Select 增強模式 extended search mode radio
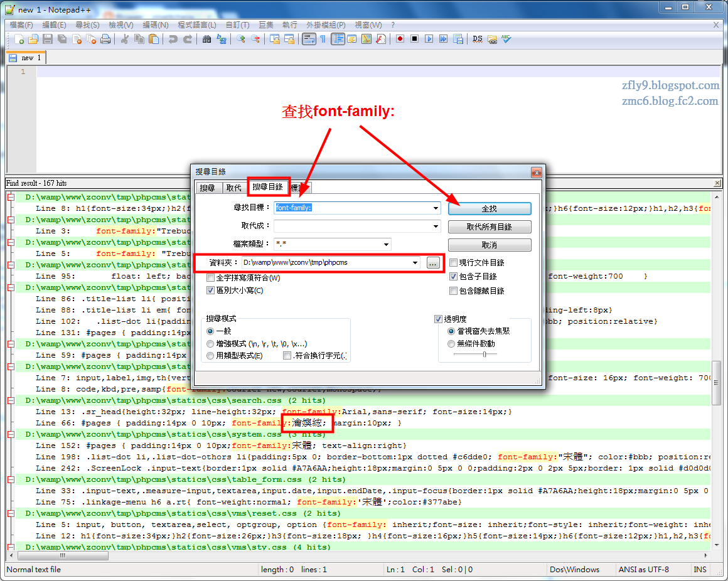728x581 pixels. [x=210, y=344]
